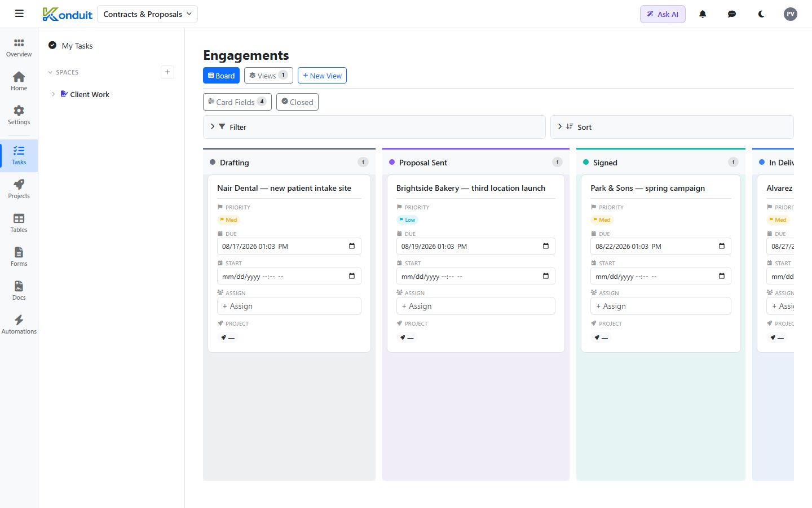Click the Drafting column count badge
Image resolution: width=812 pixels, height=508 pixels.
pyautogui.click(x=363, y=163)
